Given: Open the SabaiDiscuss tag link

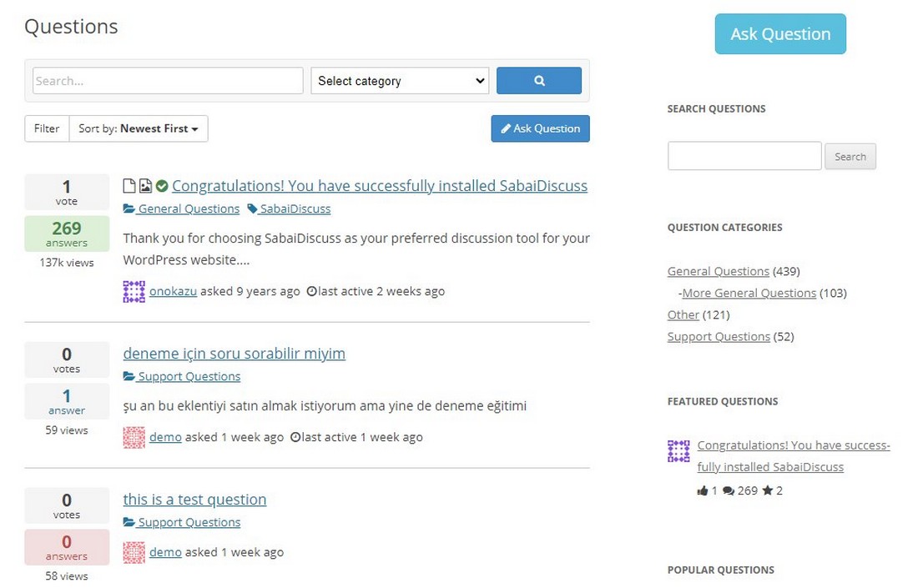Looking at the screenshot, I should (295, 209).
